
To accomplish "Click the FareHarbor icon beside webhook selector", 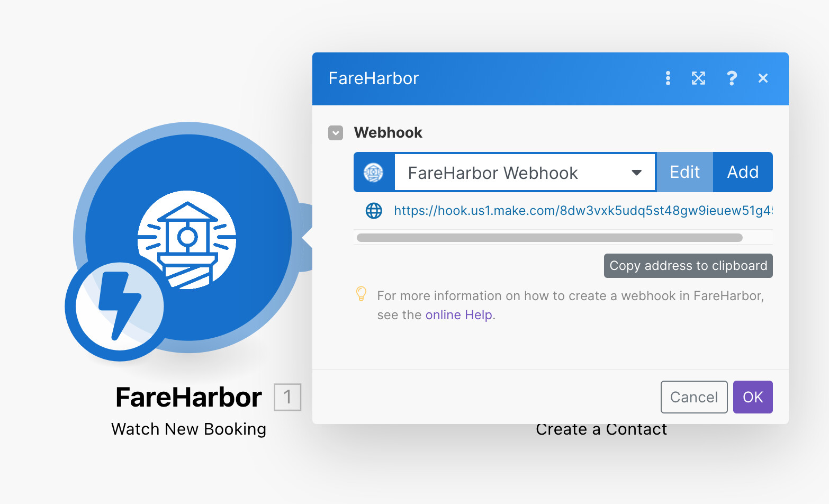I will tap(374, 173).
